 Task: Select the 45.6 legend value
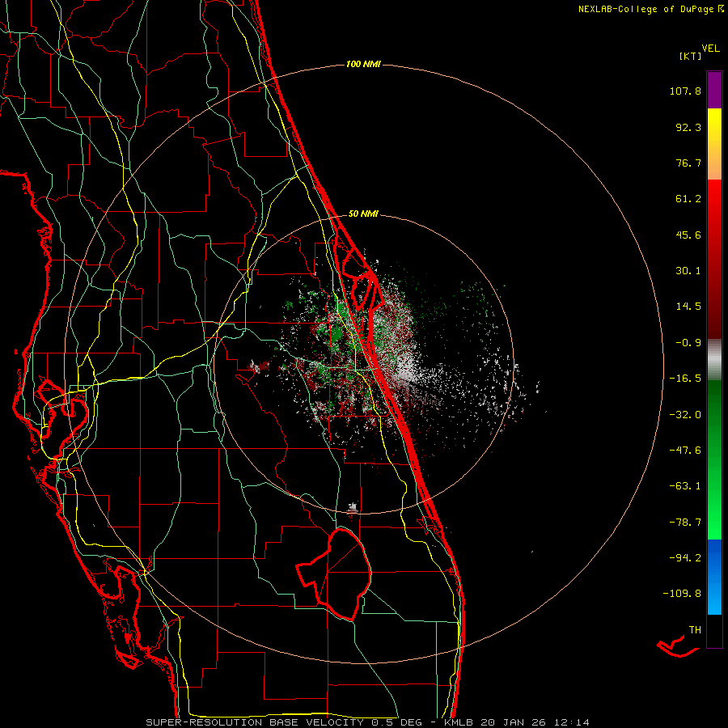[688, 235]
